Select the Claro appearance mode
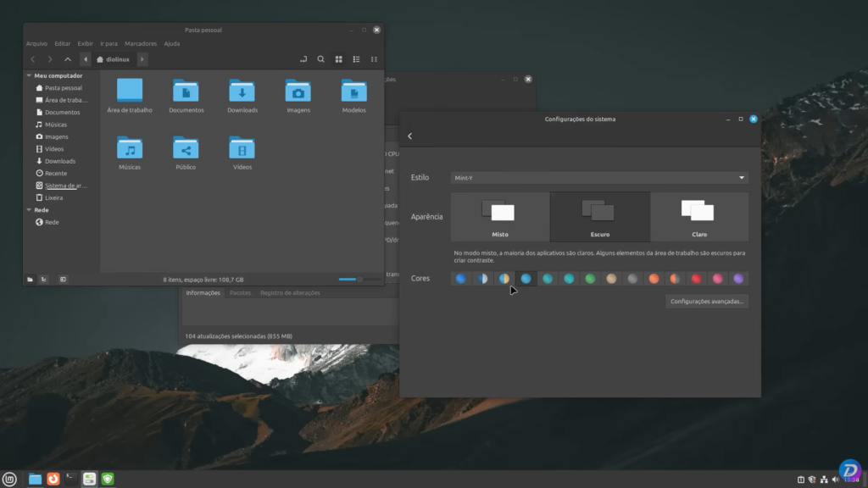Screen dimensions: 868x488 tap(698, 216)
